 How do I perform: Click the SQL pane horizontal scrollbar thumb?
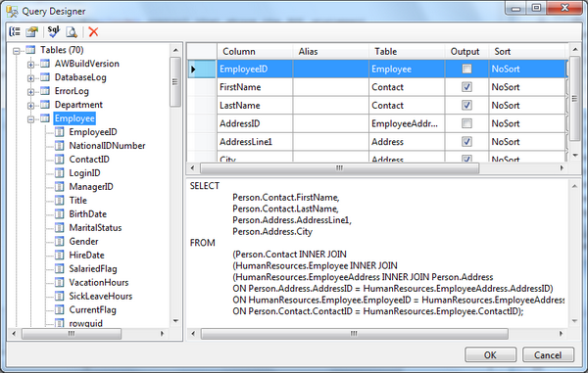pyautogui.click(x=354, y=333)
